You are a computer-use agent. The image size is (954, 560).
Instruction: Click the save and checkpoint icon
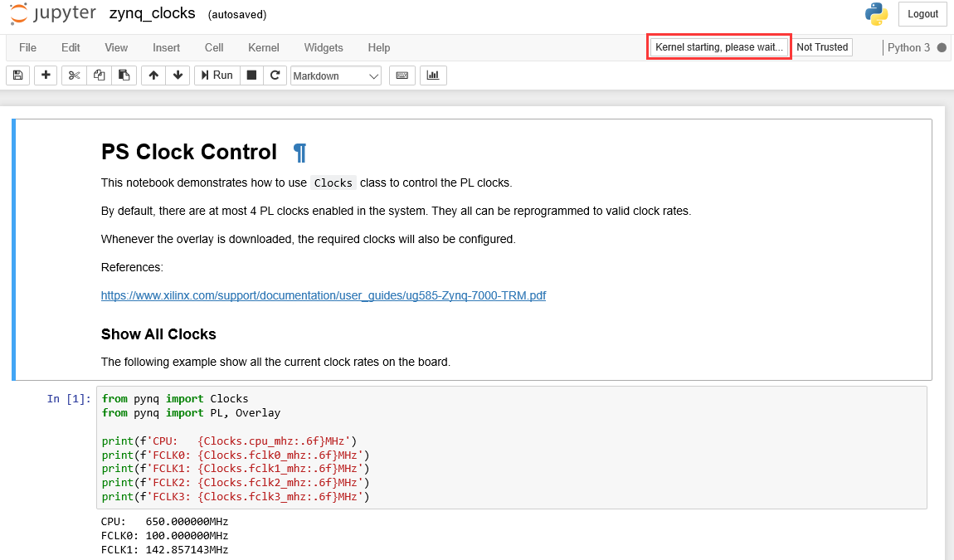[x=17, y=75]
